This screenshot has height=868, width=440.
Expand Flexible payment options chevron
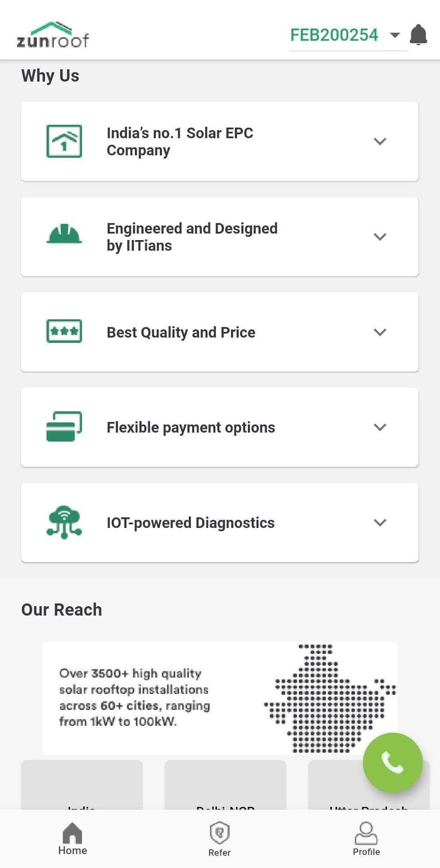pyautogui.click(x=380, y=427)
